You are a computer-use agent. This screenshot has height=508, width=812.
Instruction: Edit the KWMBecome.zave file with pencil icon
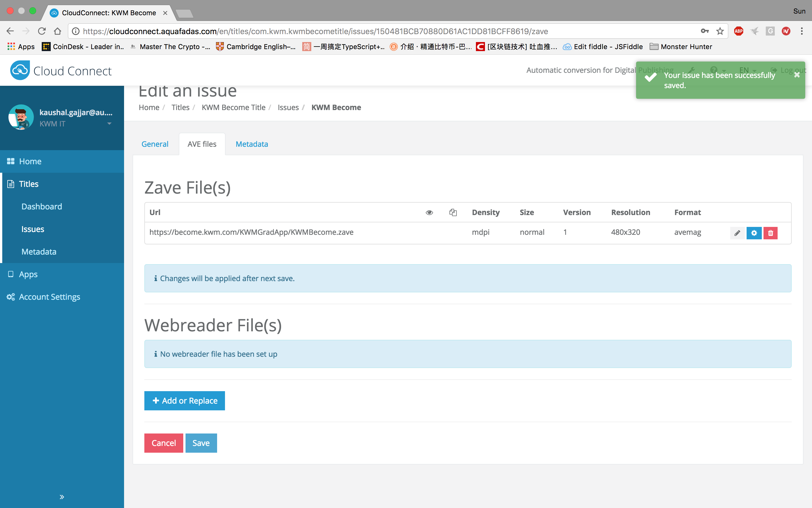(x=737, y=233)
